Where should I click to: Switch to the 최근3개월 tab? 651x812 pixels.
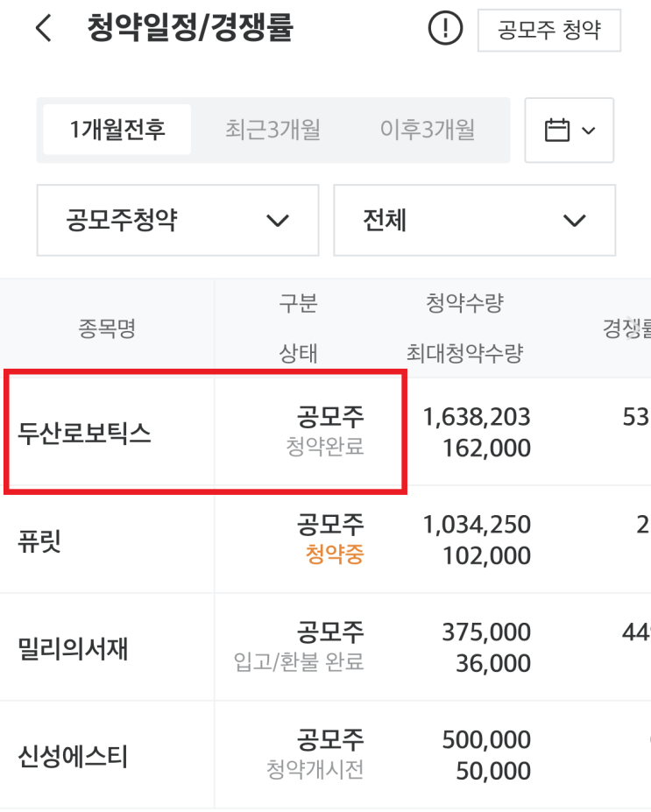272,131
